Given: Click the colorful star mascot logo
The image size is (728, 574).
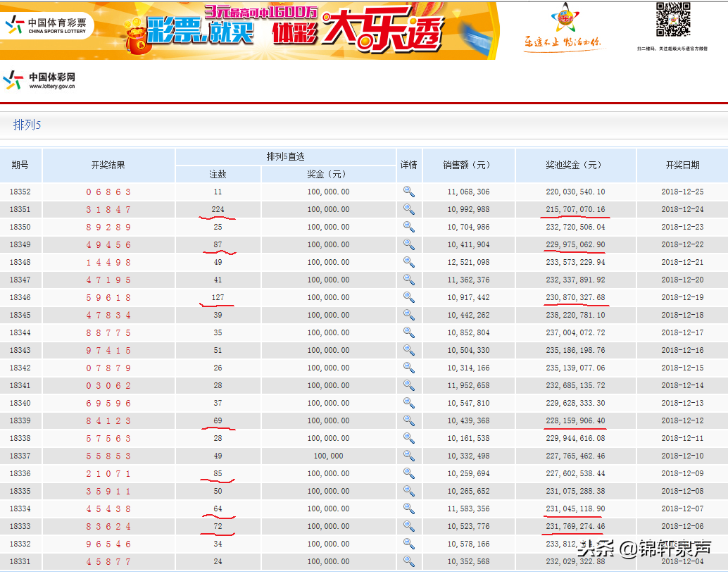Looking at the screenshot, I should [565, 17].
